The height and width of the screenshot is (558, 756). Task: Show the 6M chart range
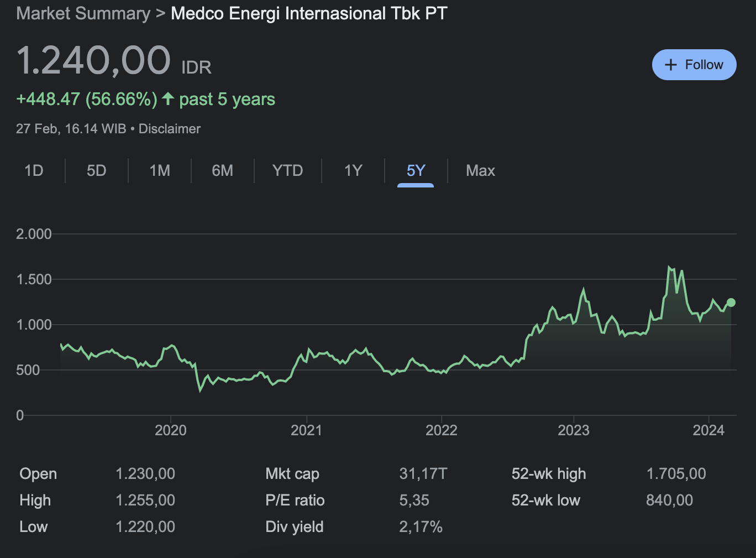coord(222,170)
